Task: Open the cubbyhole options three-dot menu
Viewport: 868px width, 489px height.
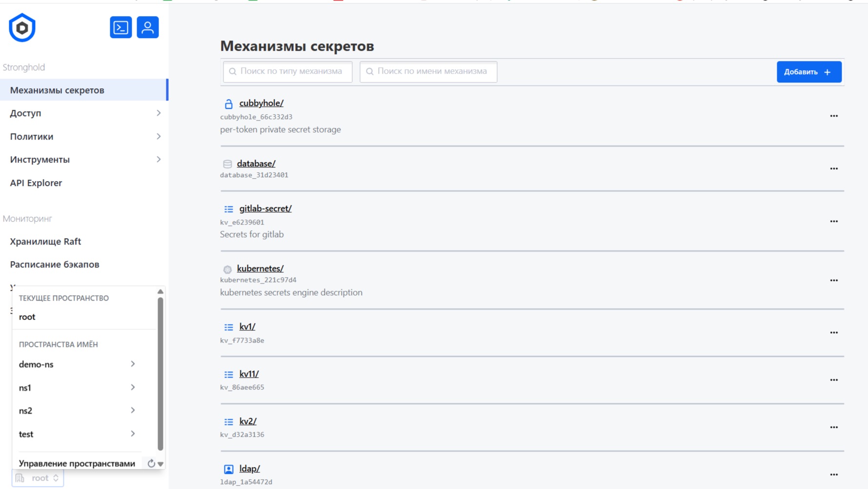Action: coord(833,116)
